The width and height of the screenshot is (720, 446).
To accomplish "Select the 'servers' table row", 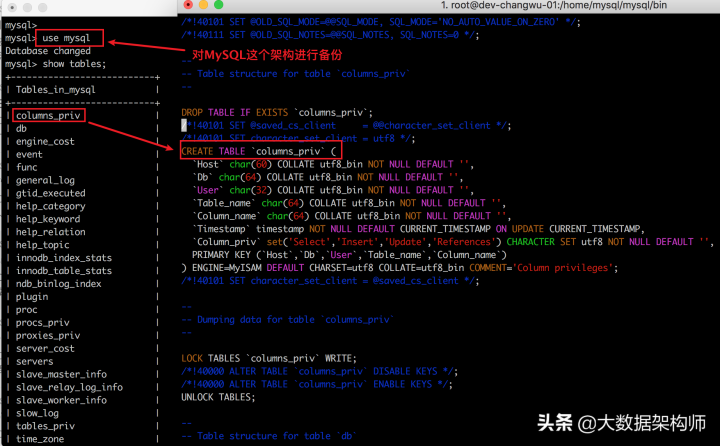I will (34, 361).
